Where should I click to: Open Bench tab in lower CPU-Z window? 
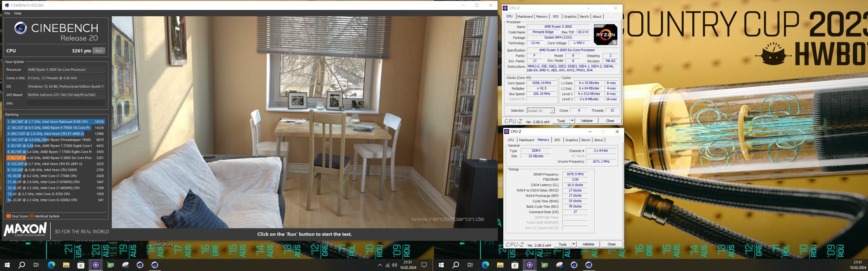pyautogui.click(x=586, y=140)
